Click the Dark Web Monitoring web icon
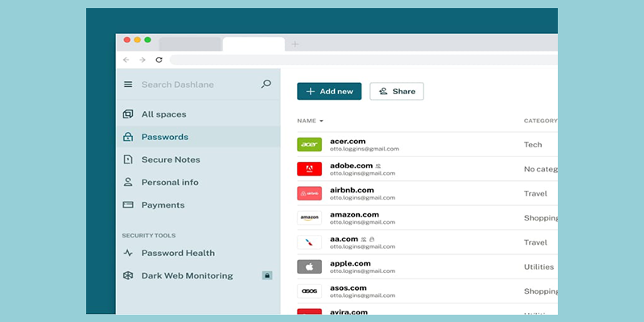This screenshot has height=322, width=644. click(x=128, y=275)
